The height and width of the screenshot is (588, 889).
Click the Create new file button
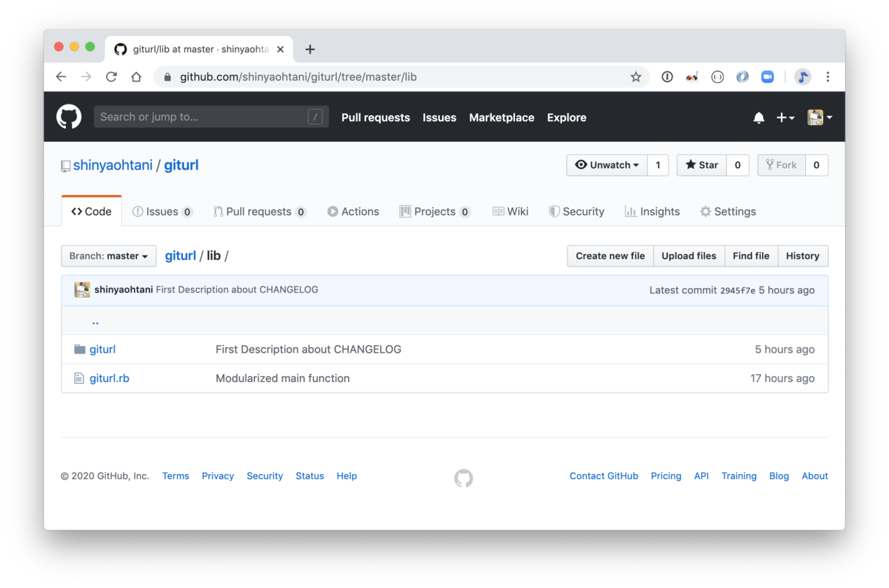pyautogui.click(x=610, y=255)
